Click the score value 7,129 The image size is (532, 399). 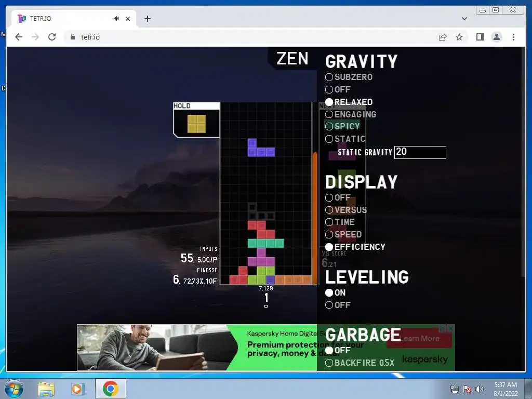point(265,288)
